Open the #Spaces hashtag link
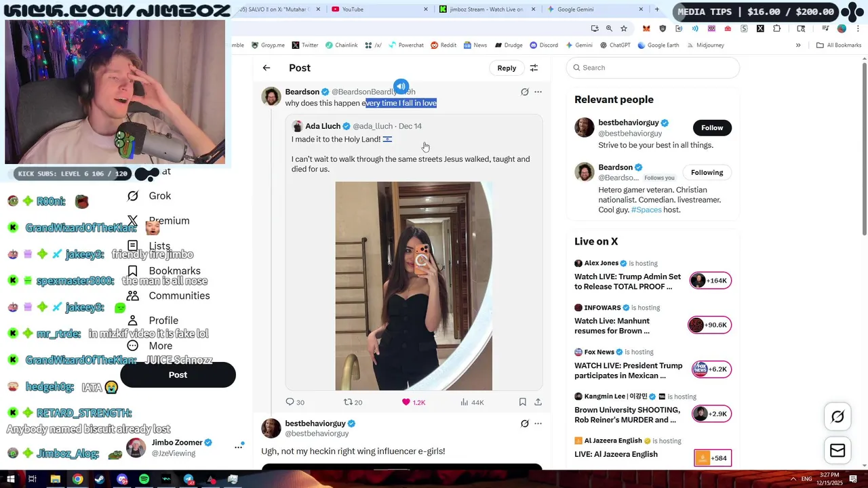The width and height of the screenshot is (868, 488). point(646,210)
